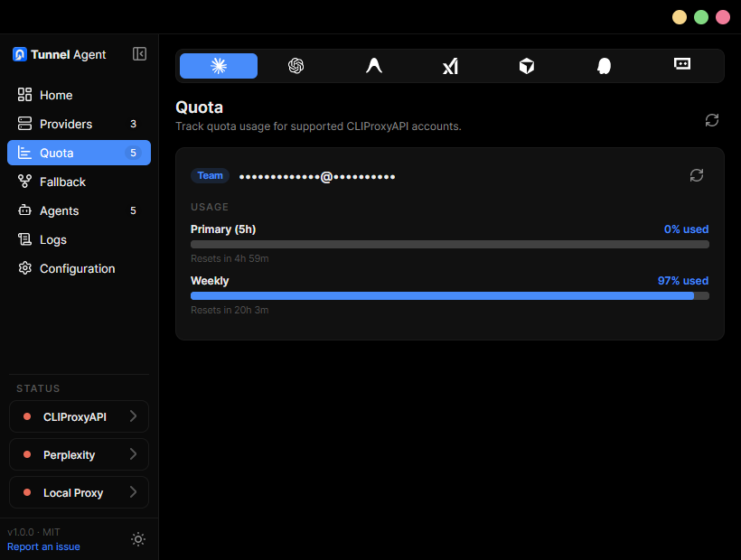Click the yellow window minimize button
This screenshot has height=560, width=741.
click(679, 17)
